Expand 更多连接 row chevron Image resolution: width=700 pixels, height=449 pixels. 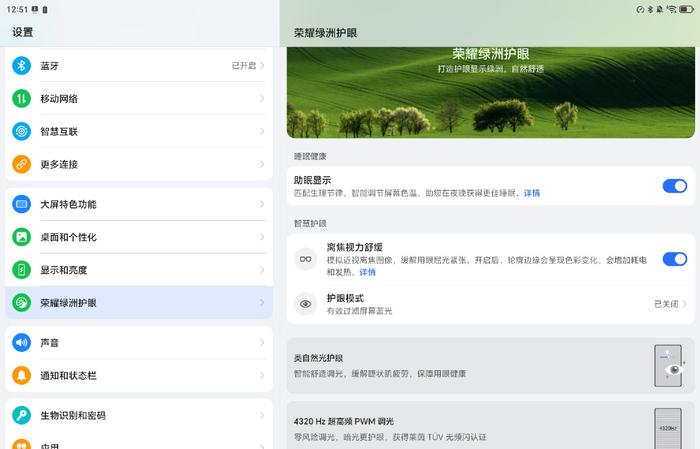click(262, 164)
